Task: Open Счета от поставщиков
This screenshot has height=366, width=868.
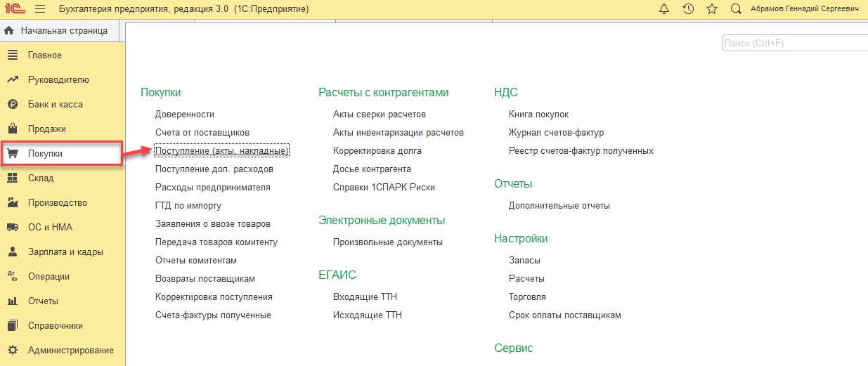Action: (x=202, y=132)
